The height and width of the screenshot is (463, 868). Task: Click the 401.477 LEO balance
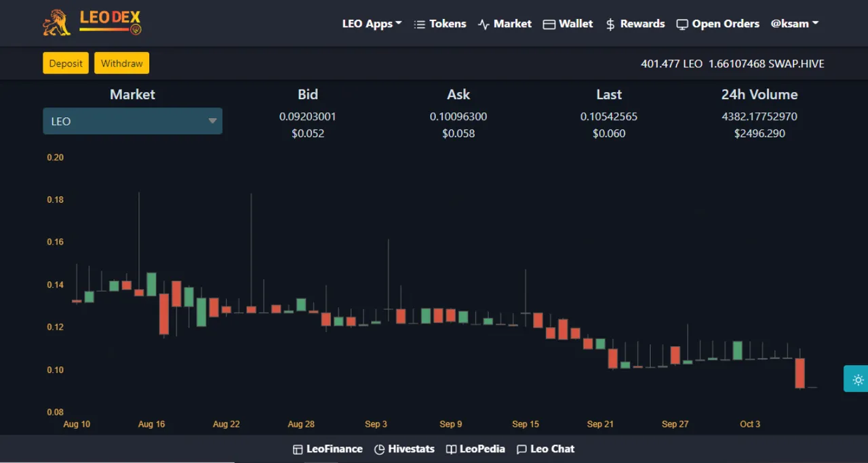pos(671,64)
